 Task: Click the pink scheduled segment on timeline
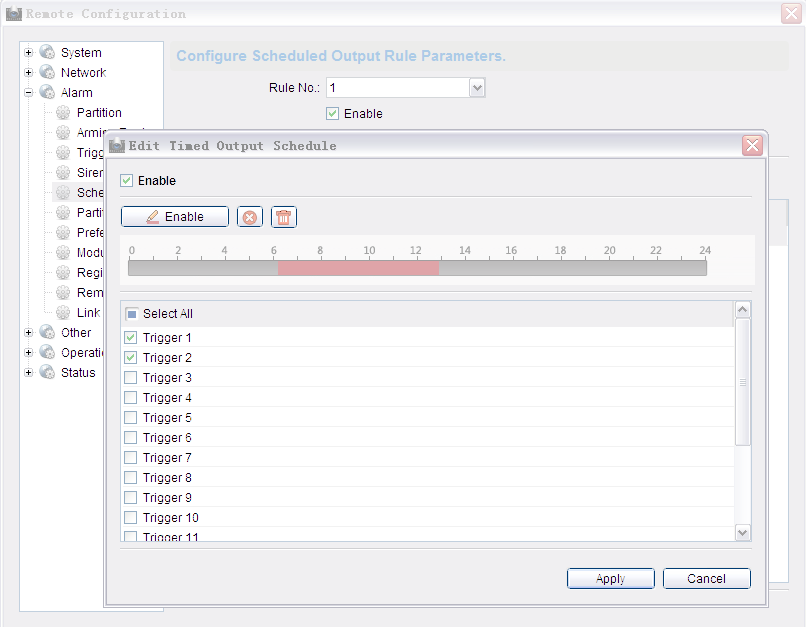(358, 268)
